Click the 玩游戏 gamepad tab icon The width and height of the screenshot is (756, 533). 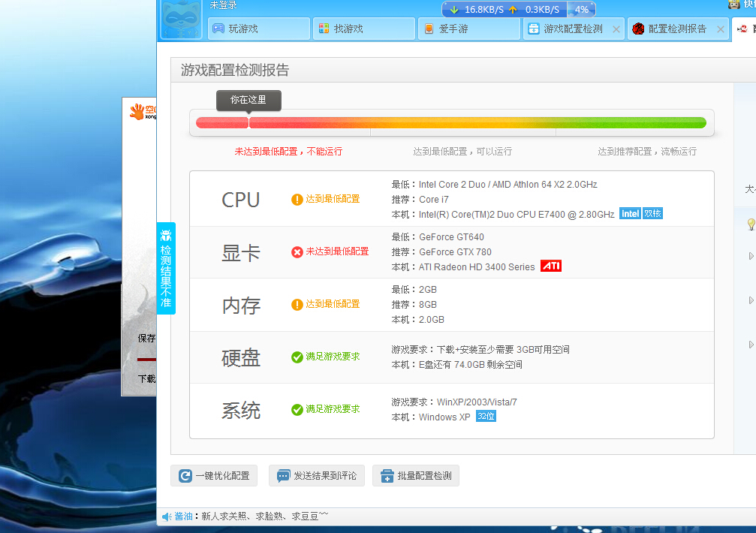[218, 29]
